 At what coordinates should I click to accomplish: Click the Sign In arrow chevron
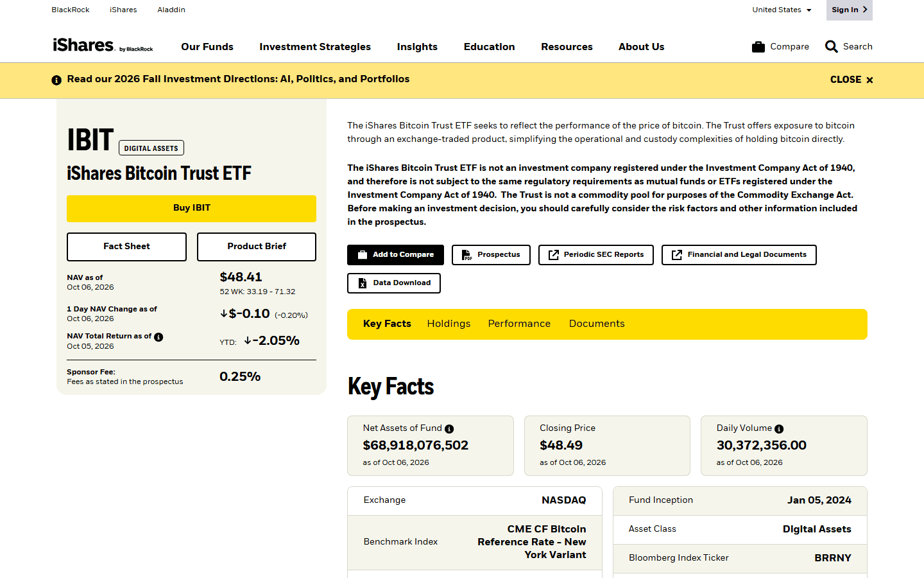point(865,10)
